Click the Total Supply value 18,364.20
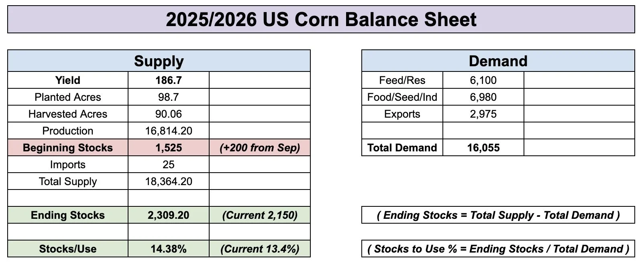 tap(169, 181)
